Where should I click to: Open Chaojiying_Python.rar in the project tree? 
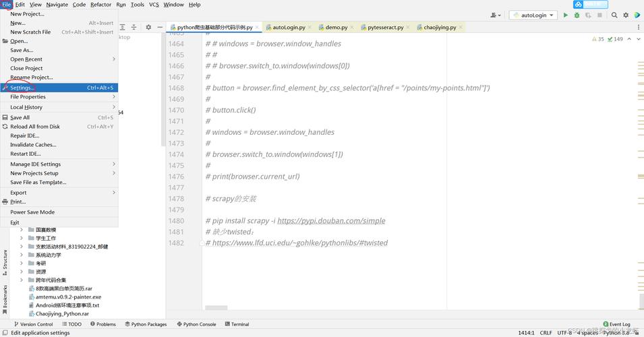click(x=62, y=313)
